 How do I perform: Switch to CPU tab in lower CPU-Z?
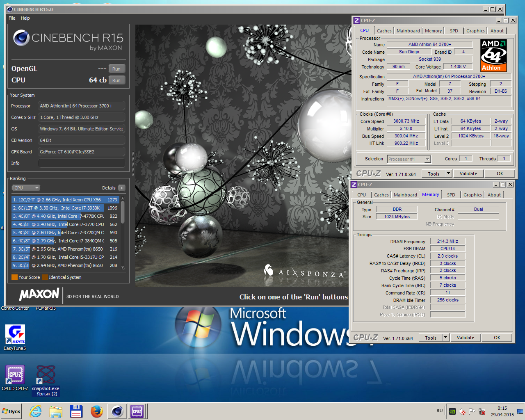tap(361, 195)
